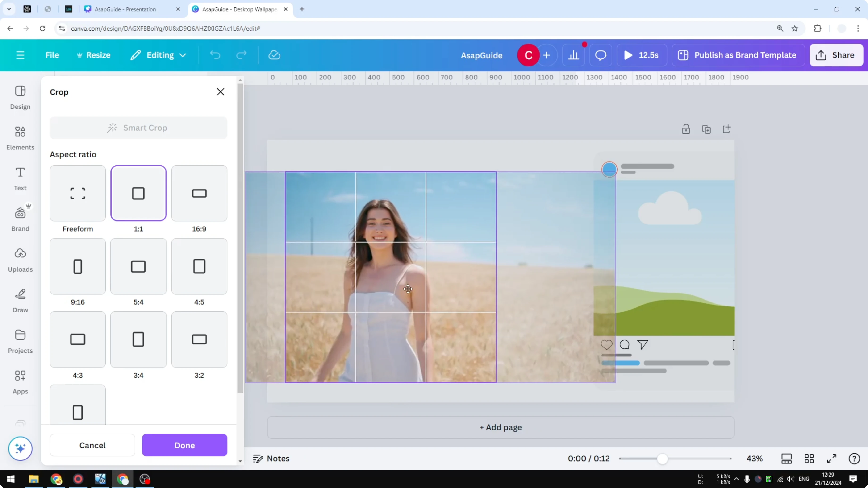Click the Smart Crop button
The width and height of the screenshot is (868, 488).
click(138, 128)
